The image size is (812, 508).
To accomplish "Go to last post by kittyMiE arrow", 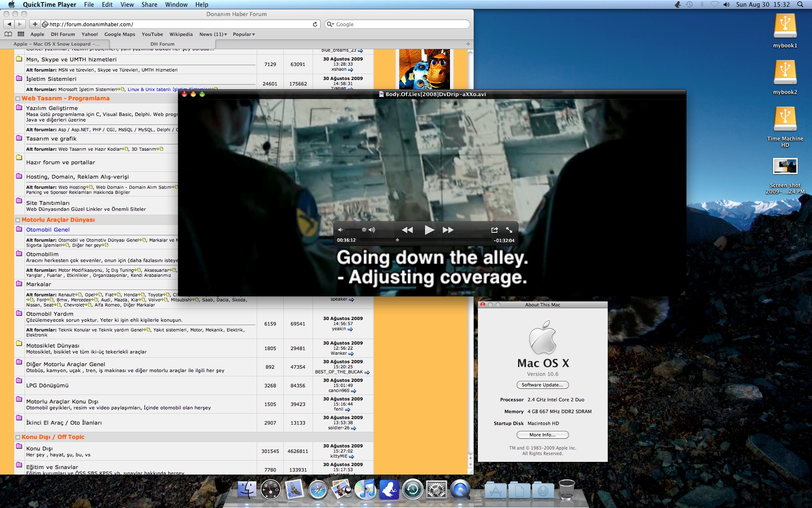I will pyautogui.click(x=351, y=457).
